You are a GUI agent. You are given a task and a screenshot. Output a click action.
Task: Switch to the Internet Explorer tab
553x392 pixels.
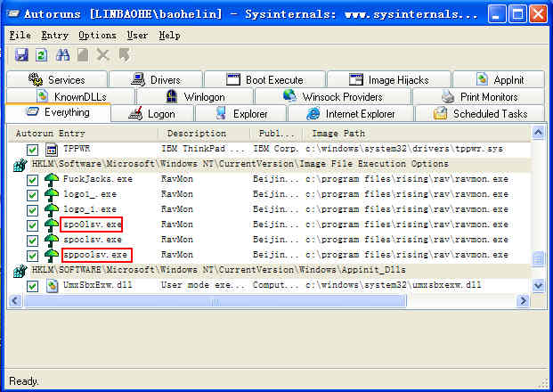351,114
